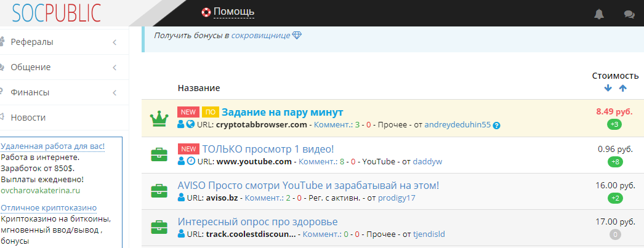
Task: Click the +3 green rating badge
Action: (615, 125)
